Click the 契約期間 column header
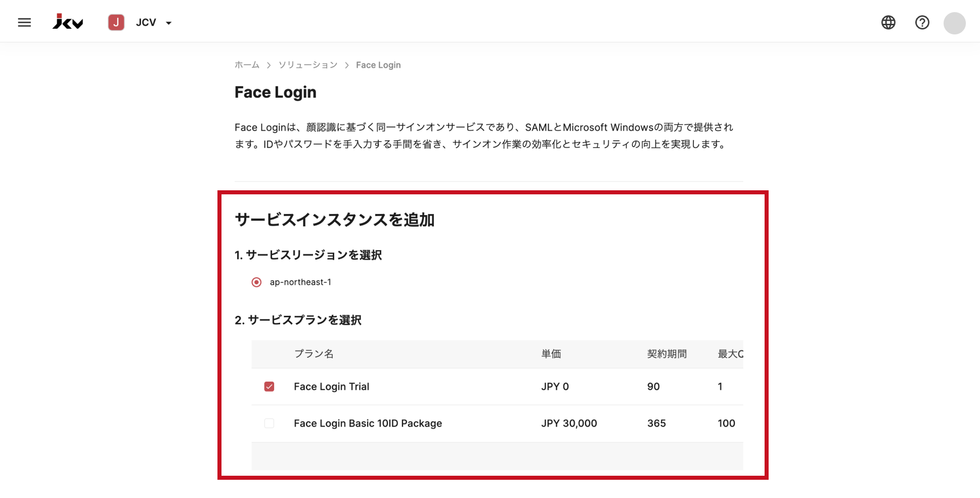This screenshot has width=980, height=498. tap(667, 354)
